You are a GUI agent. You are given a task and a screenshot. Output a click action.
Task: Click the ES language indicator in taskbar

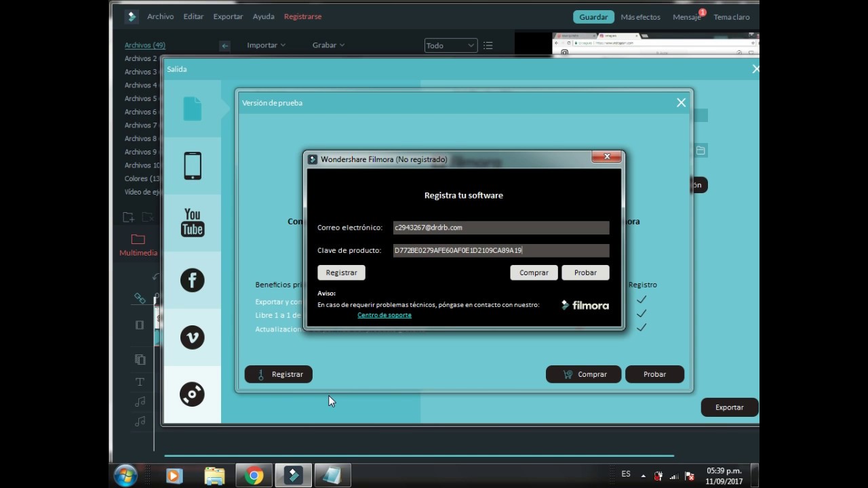pyautogui.click(x=626, y=474)
